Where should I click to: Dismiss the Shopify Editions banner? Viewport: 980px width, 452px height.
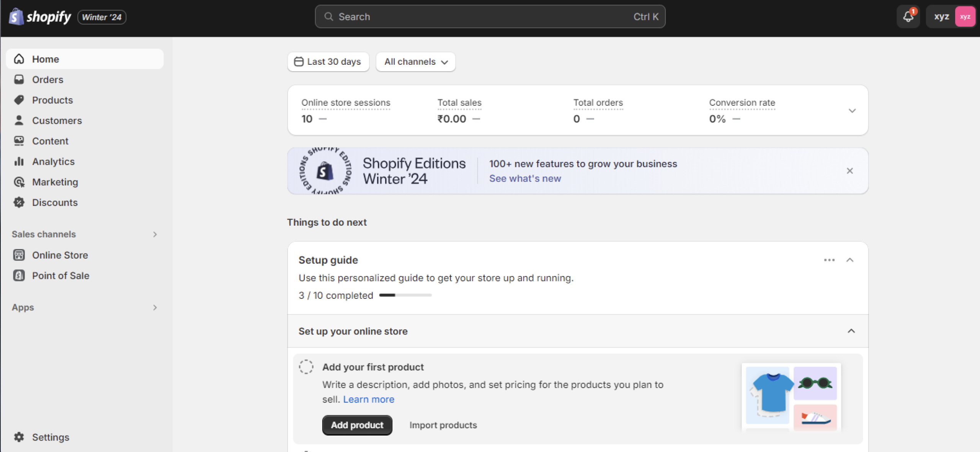point(849,171)
